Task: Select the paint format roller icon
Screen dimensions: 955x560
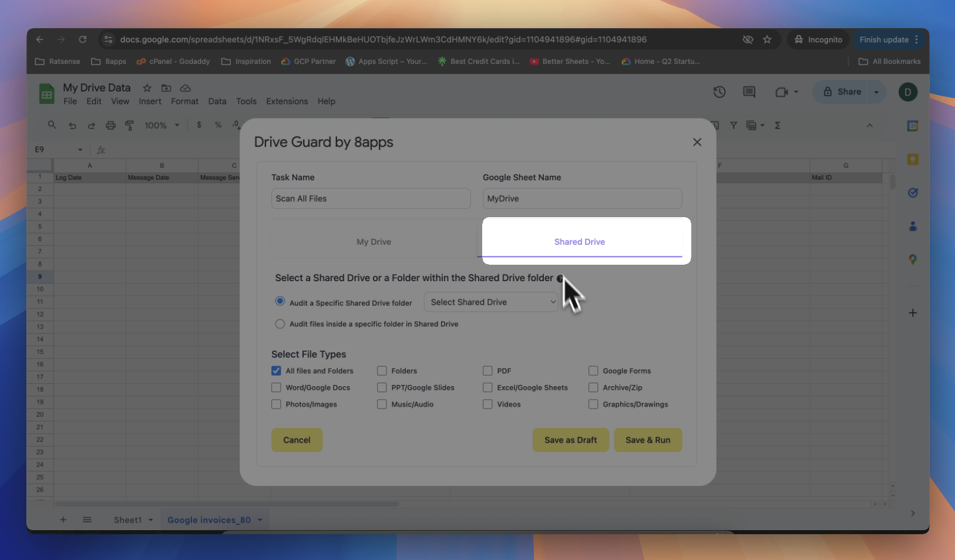Action: tap(129, 125)
